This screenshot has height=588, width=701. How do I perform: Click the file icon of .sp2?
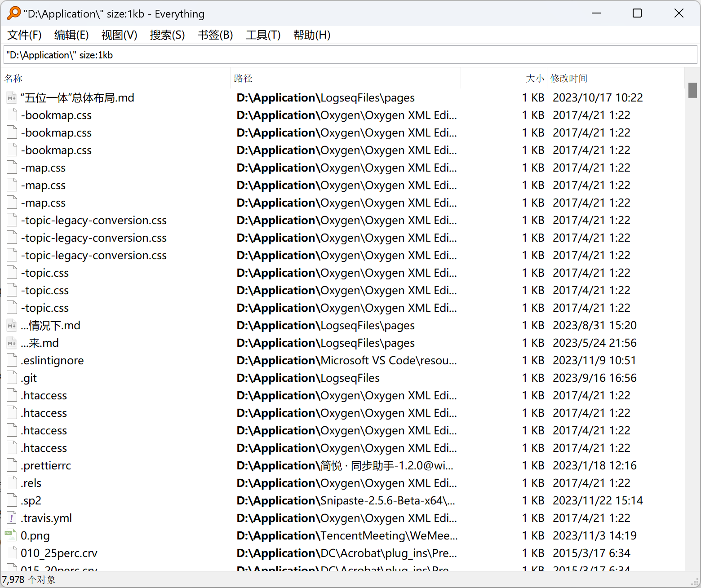point(12,501)
